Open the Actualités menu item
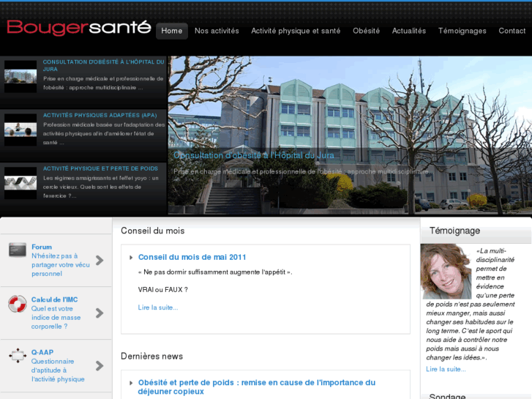 (409, 31)
